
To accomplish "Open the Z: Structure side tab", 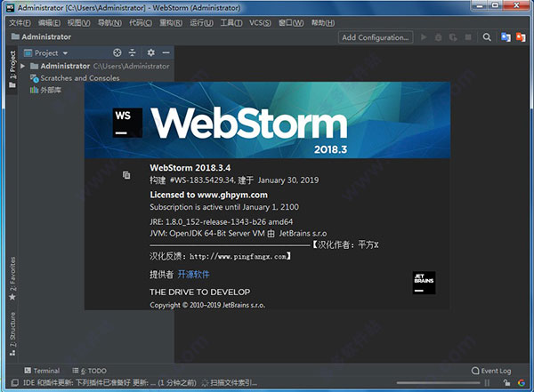I will 12,334.
